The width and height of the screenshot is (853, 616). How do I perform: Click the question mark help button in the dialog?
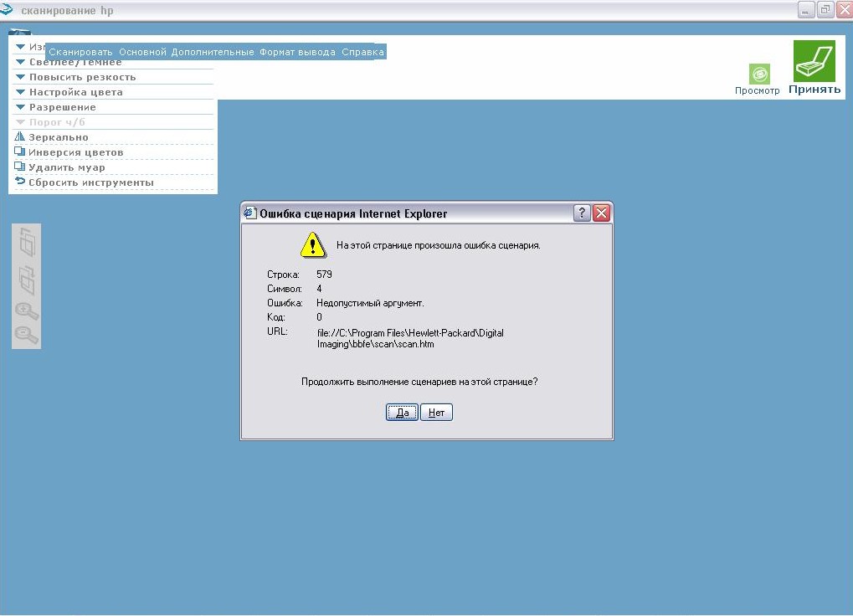[582, 213]
